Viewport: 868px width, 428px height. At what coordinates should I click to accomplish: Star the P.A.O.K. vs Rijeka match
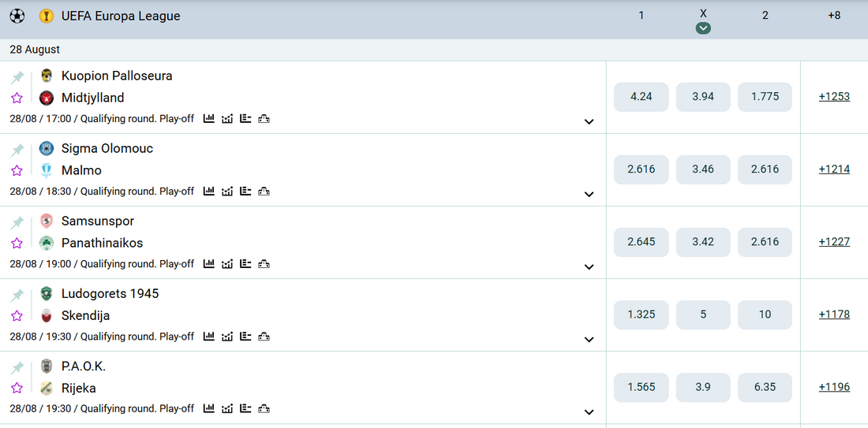click(x=17, y=388)
